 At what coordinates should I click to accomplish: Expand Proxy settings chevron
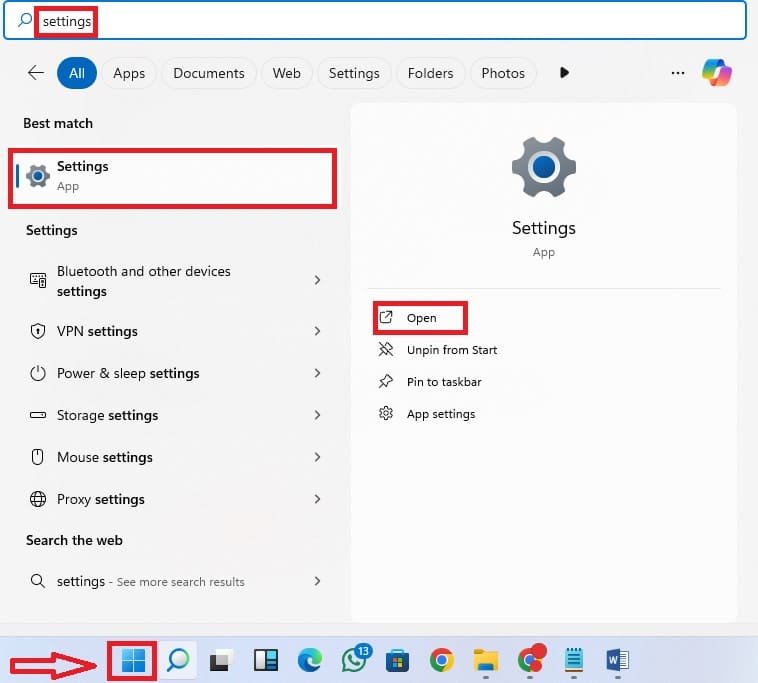point(317,499)
